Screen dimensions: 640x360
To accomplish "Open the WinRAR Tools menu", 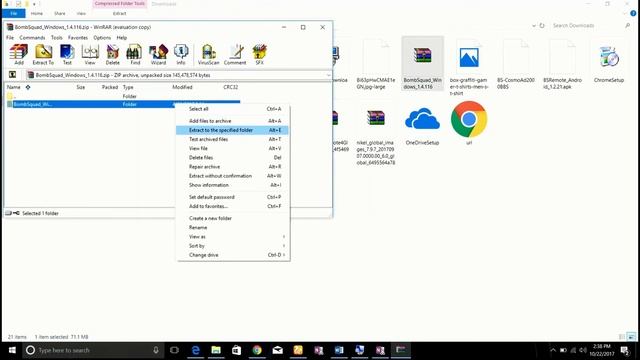I will click(x=57, y=38).
